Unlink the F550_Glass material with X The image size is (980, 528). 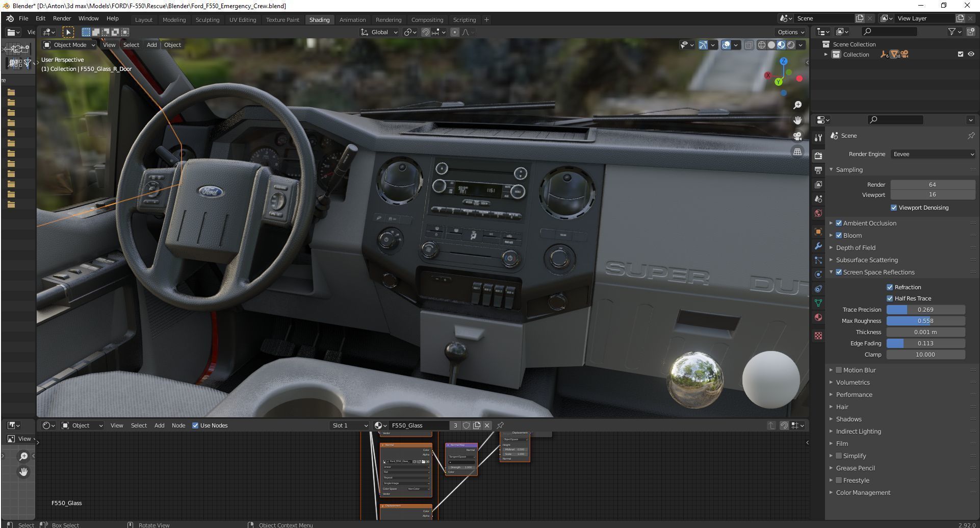coord(487,425)
